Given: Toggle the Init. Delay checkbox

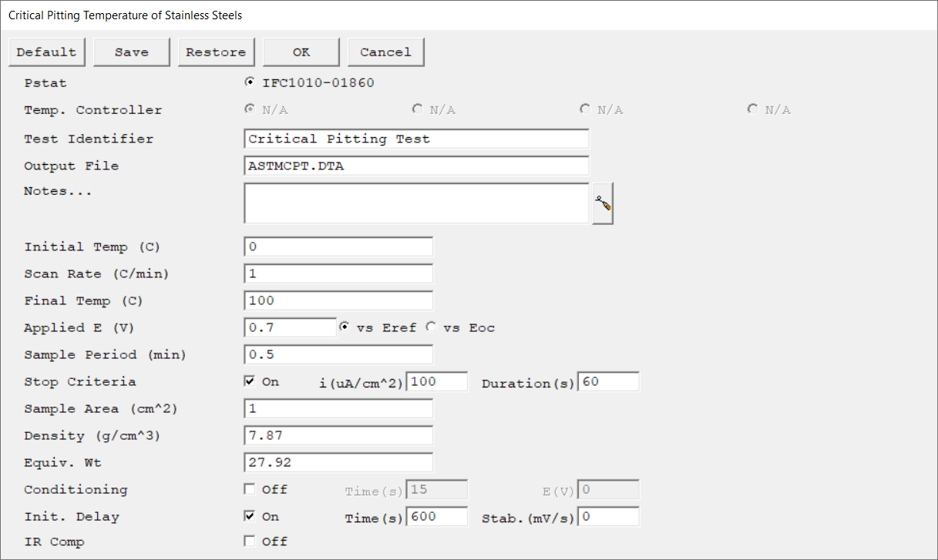Looking at the screenshot, I should [x=250, y=517].
